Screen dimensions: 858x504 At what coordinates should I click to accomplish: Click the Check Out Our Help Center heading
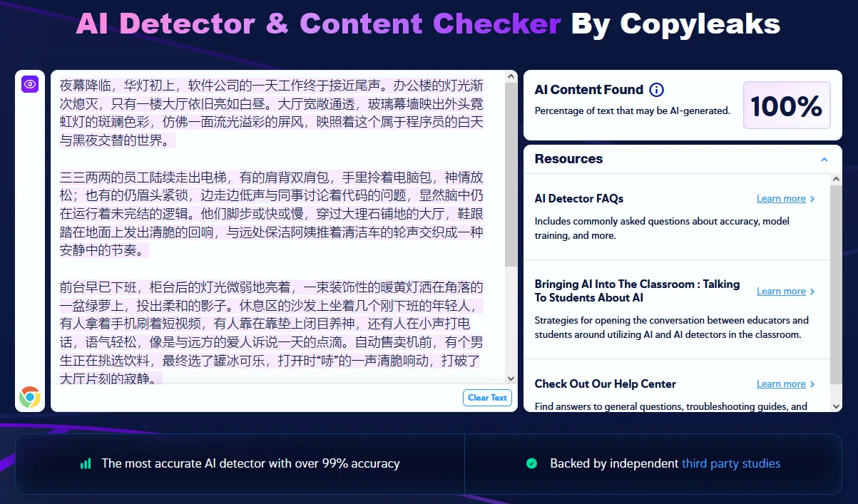tap(606, 384)
